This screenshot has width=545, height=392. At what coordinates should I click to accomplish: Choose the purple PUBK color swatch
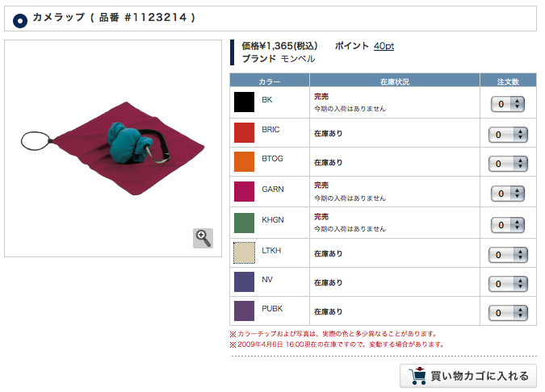click(x=244, y=311)
